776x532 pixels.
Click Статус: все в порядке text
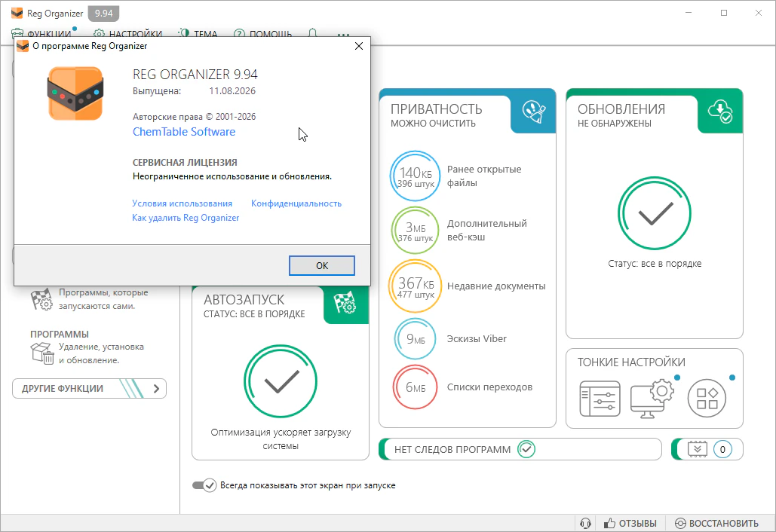pos(655,264)
